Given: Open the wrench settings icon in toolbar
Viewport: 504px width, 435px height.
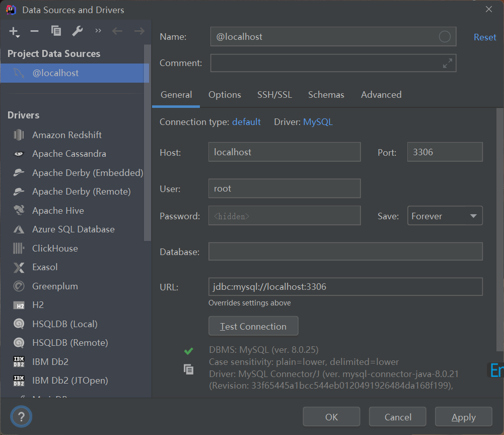Looking at the screenshot, I should click(x=78, y=31).
